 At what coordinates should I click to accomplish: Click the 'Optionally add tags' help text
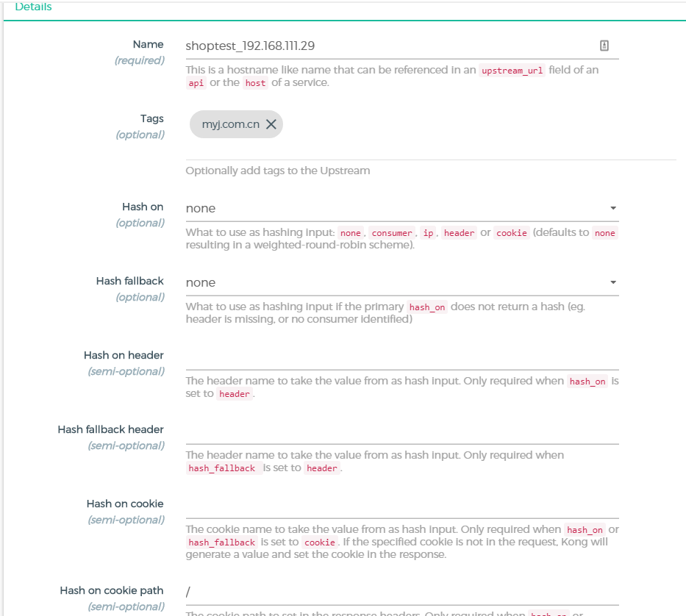pyautogui.click(x=278, y=171)
